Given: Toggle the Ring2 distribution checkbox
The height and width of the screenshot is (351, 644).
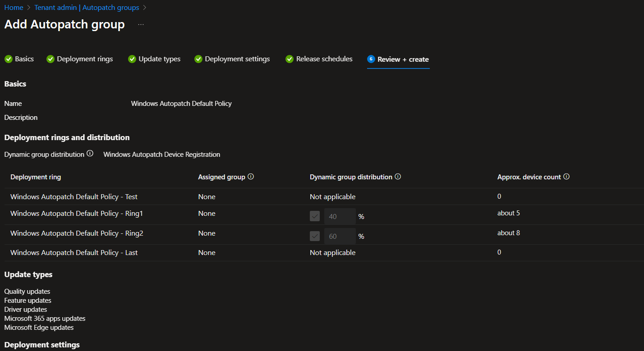Looking at the screenshot, I should click(x=314, y=236).
